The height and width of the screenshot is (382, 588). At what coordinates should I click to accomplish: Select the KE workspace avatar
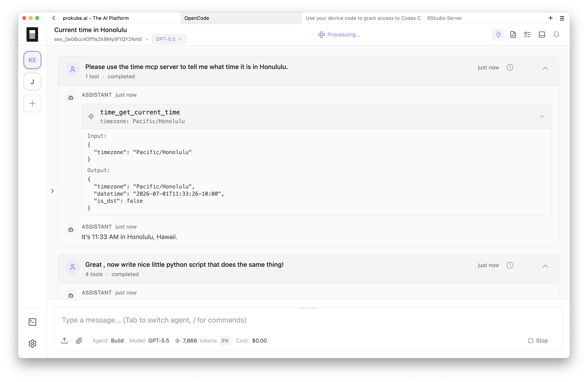[32, 60]
